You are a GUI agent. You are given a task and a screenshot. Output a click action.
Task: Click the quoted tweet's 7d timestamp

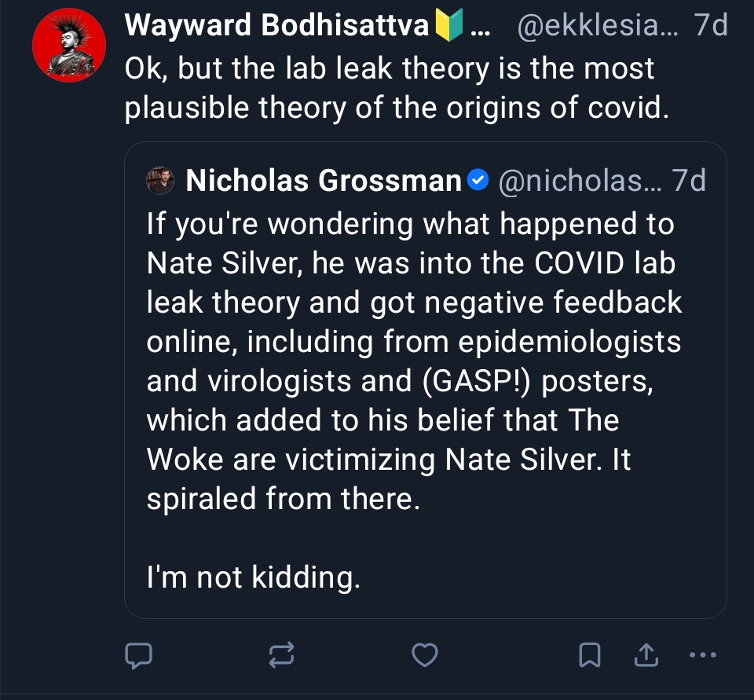click(x=689, y=181)
